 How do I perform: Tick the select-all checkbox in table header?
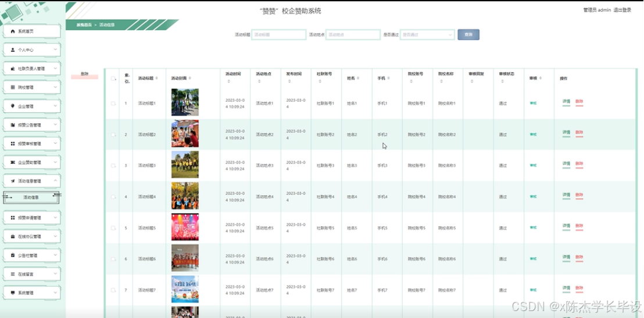click(113, 78)
